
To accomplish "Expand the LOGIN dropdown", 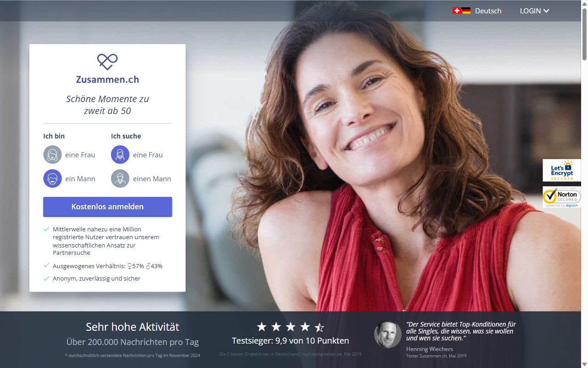I will tap(534, 11).
